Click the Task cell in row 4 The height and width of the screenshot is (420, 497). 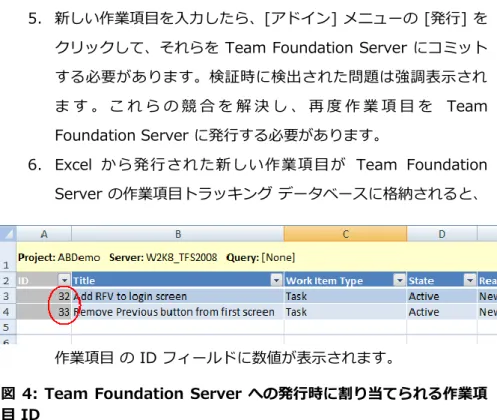click(345, 312)
